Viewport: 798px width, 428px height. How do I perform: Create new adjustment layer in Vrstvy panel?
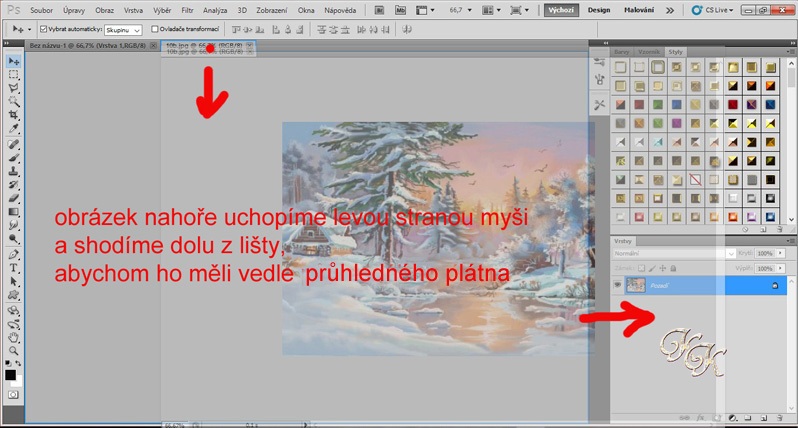click(732, 418)
